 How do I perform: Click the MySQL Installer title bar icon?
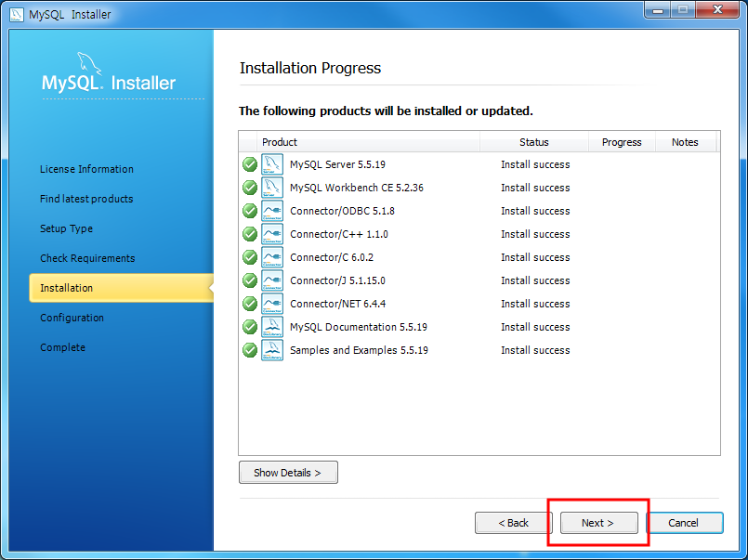coord(16,14)
